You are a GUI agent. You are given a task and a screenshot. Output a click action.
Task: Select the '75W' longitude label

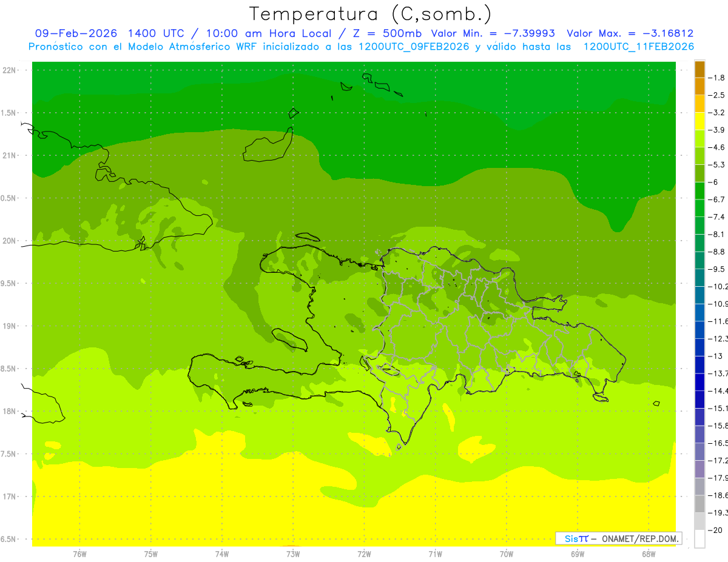coord(151,554)
